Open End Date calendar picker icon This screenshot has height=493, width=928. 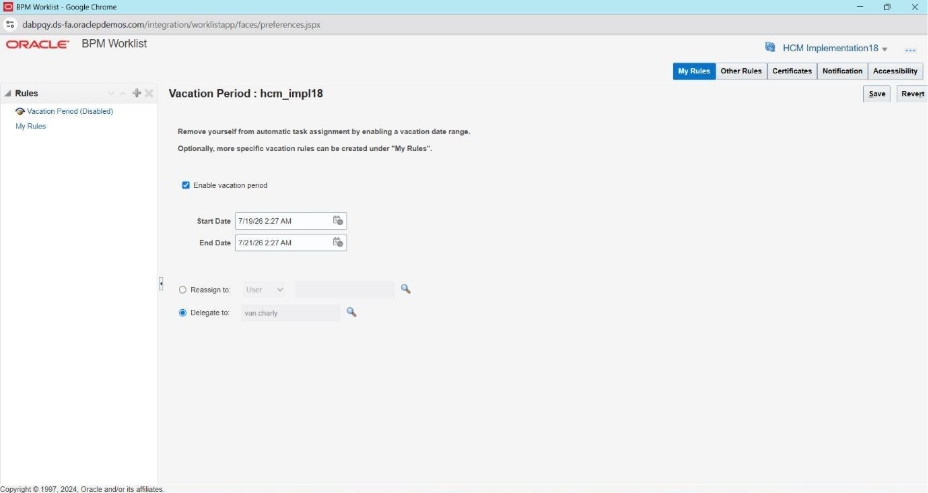[x=337, y=242]
